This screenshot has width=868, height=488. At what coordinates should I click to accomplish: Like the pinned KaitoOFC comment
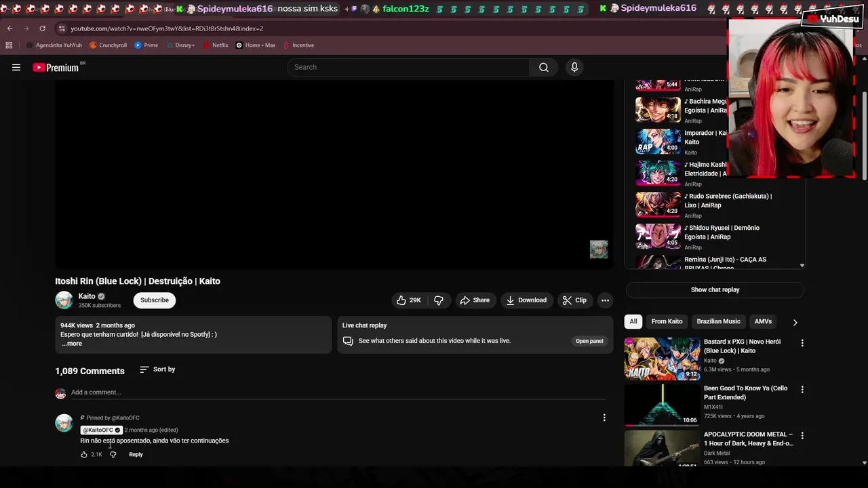click(84, 455)
